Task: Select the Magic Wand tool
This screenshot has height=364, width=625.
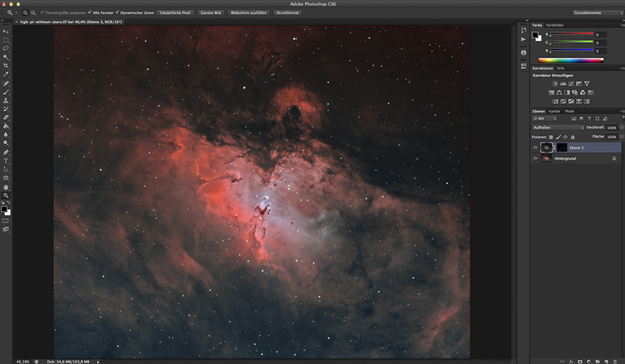Action: click(x=6, y=57)
